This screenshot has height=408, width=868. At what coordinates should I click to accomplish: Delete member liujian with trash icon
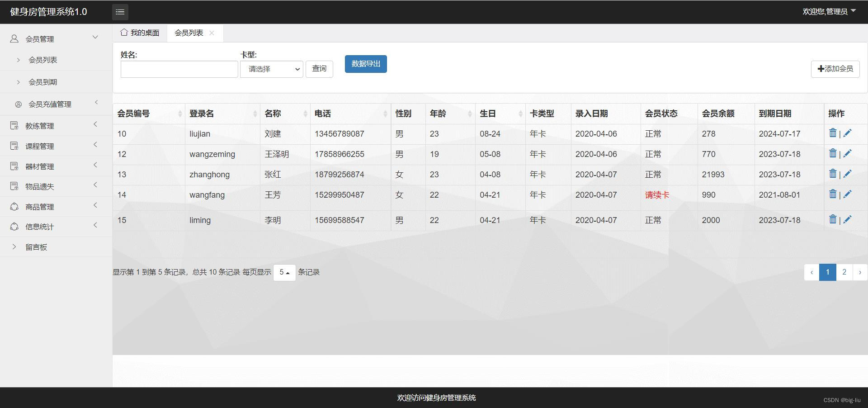point(833,133)
